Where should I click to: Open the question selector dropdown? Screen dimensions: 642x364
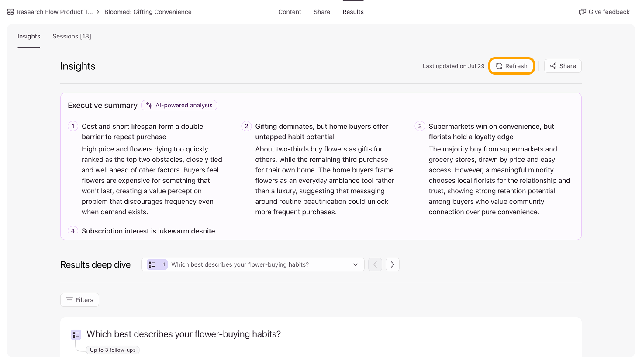253,264
